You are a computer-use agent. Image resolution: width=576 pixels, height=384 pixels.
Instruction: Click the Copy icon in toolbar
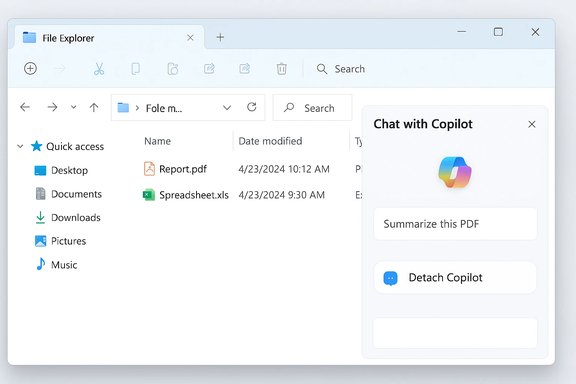pyautogui.click(x=136, y=69)
